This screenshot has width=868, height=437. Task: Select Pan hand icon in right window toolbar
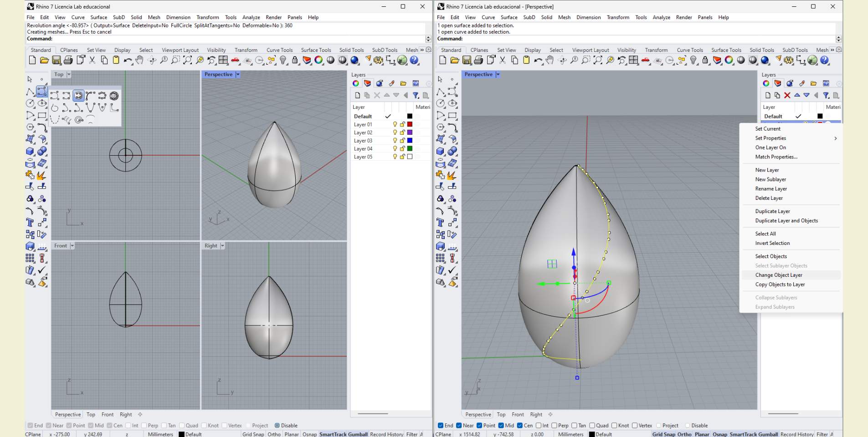[550, 60]
